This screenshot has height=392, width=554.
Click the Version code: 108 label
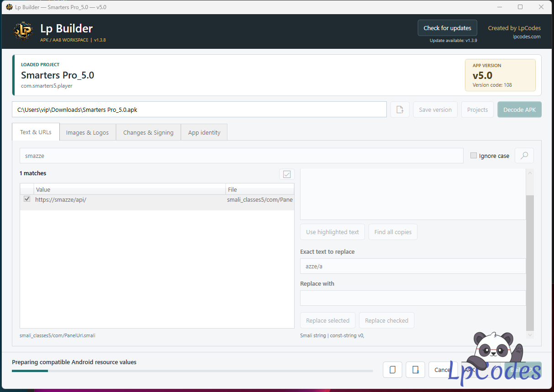(492, 85)
